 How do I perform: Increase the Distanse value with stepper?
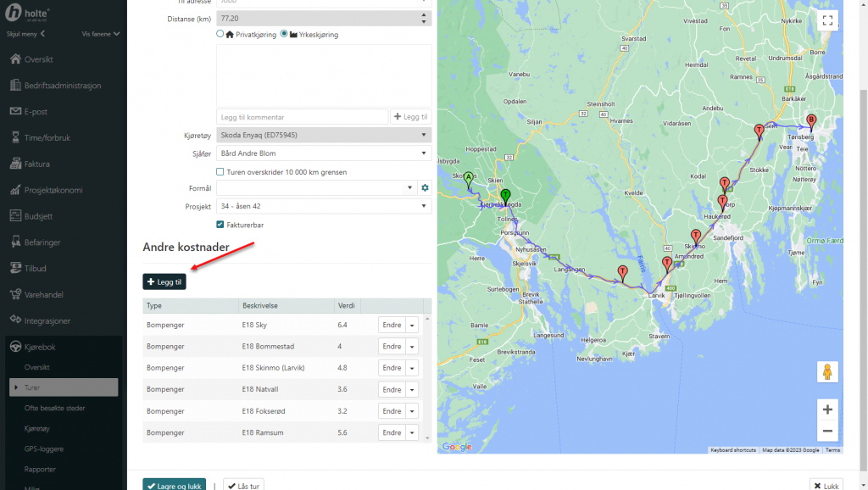(x=424, y=14)
